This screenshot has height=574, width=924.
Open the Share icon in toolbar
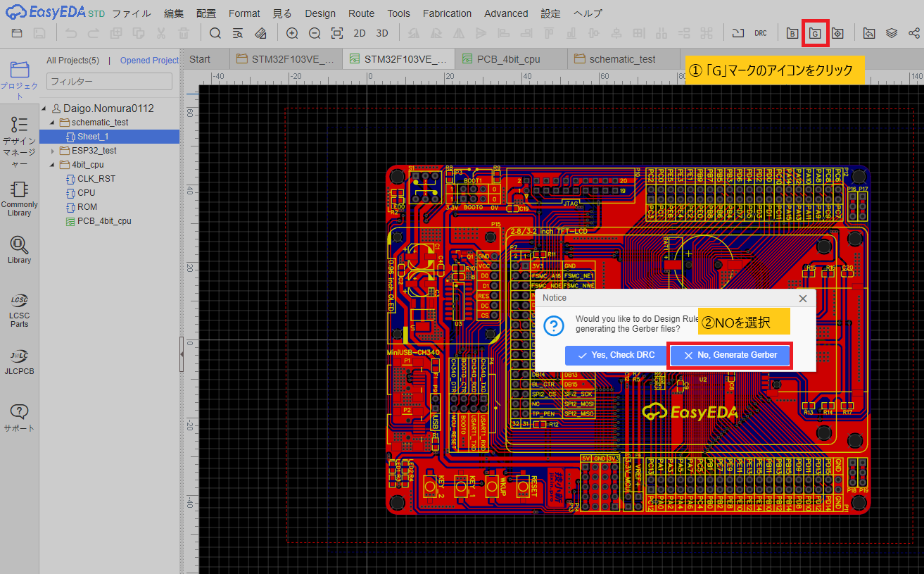pos(913,33)
